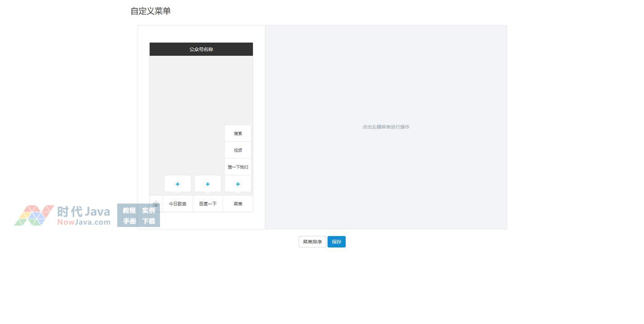644x324 pixels.
Task: Click the 点击左侧菜单进行操作 hint text
Action: pos(385,127)
